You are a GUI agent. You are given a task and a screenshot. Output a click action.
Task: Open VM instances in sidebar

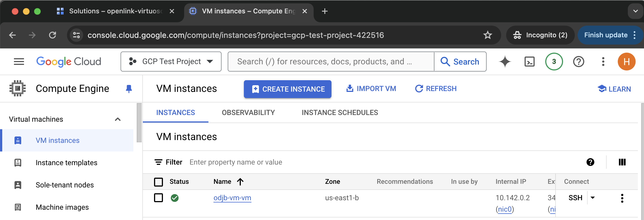point(67,140)
